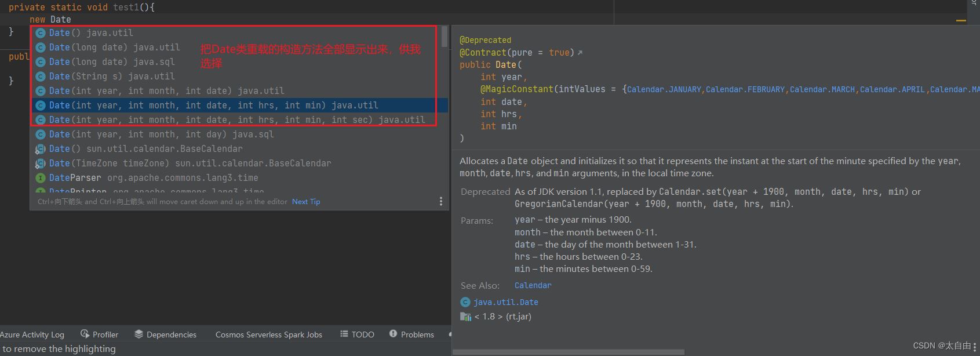
Task: Click the Calendar.JANUARY constant link
Action: point(664,89)
